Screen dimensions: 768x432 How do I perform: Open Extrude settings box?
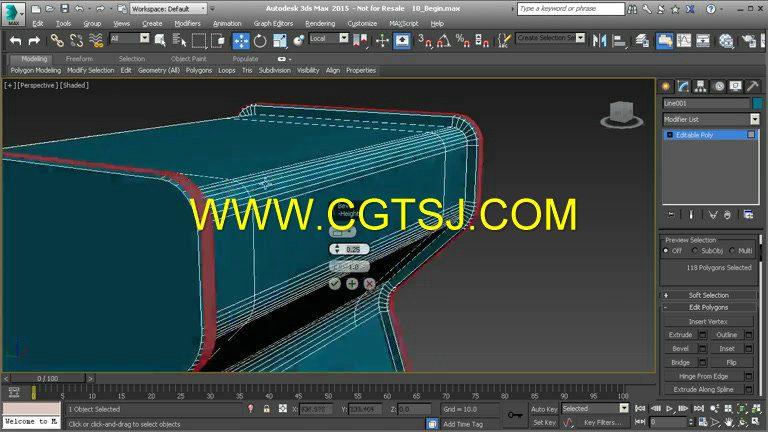coord(703,335)
